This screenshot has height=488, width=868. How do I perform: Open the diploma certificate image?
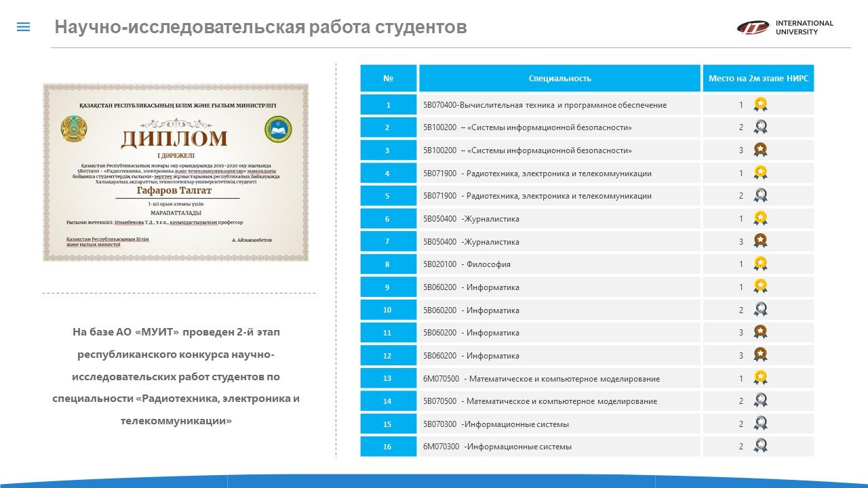coord(176,172)
